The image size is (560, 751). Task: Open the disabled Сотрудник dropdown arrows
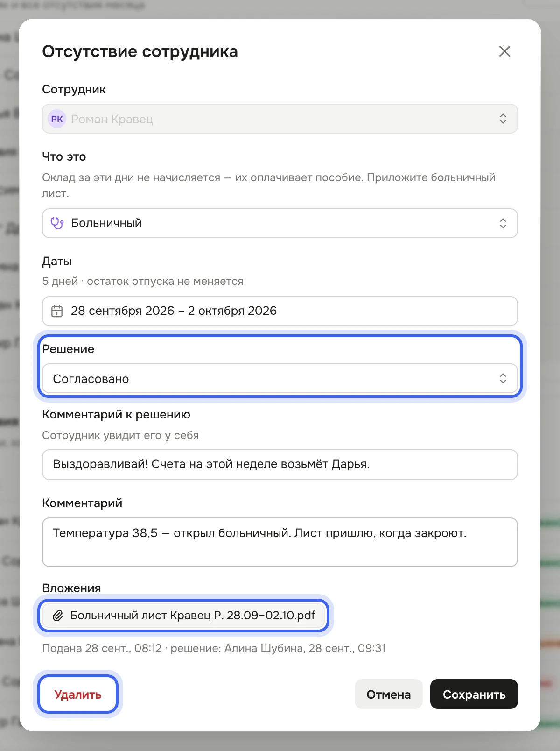503,119
